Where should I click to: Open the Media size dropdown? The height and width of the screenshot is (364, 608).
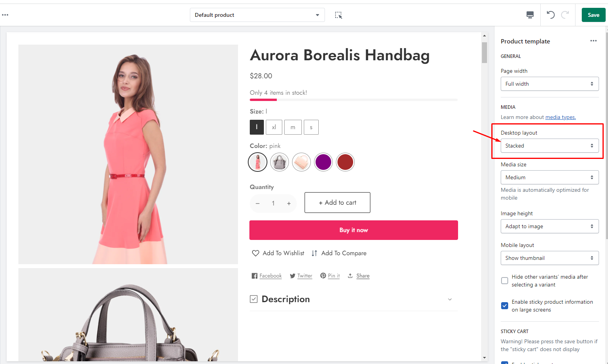click(549, 177)
